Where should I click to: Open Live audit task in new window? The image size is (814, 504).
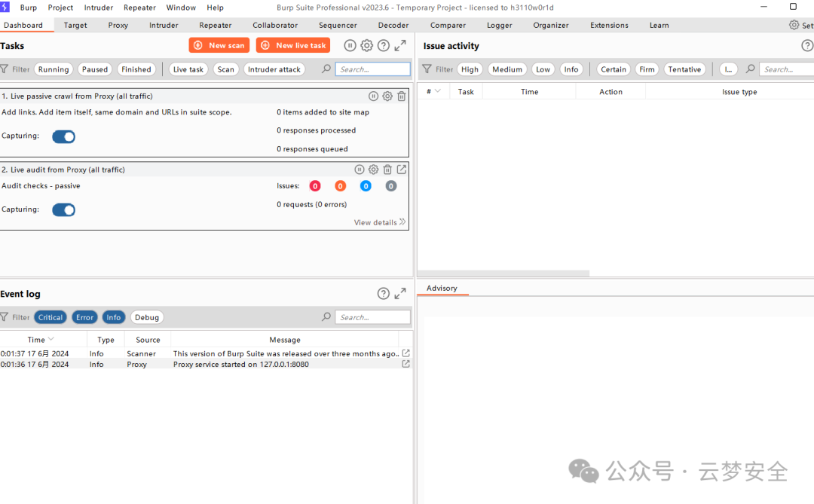[401, 170]
